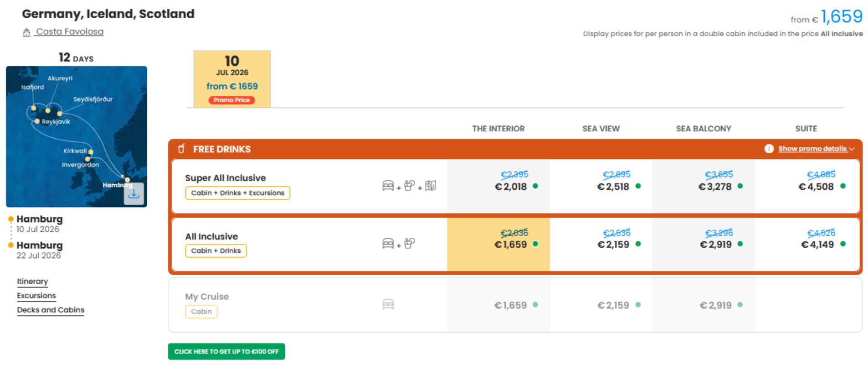The height and width of the screenshot is (365, 868).
Task: Click THE INTERIOR column header
Action: (x=498, y=129)
